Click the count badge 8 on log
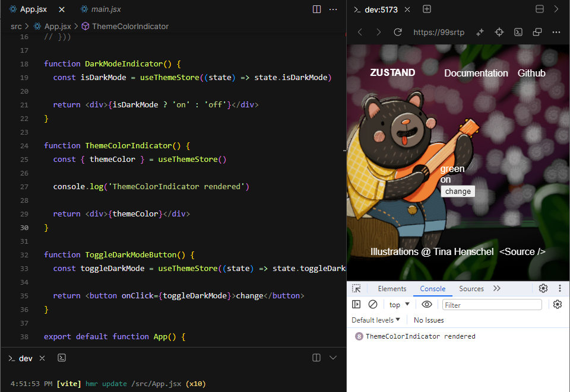Image resolution: width=570 pixels, height=392 pixels. pyautogui.click(x=359, y=336)
